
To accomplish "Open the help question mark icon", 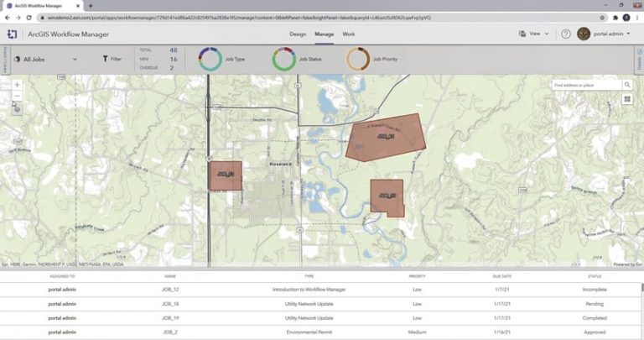I will coord(566,34).
